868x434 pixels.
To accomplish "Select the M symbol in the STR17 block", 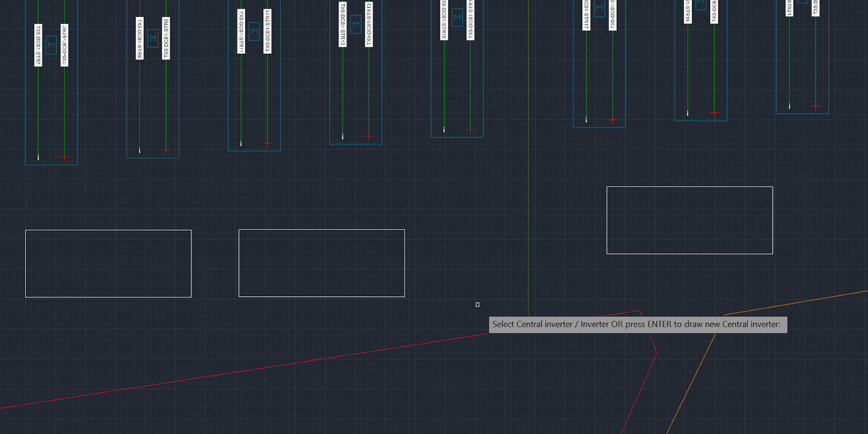I will click(x=599, y=8).
